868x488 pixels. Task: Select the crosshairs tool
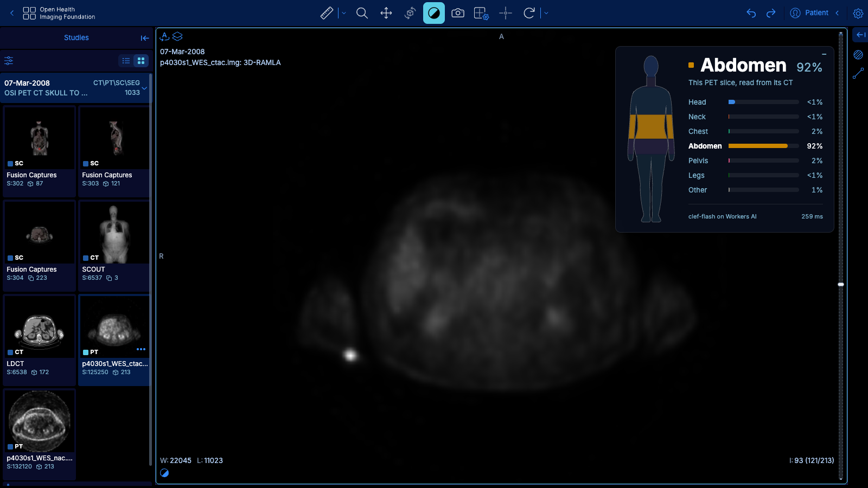tap(506, 13)
